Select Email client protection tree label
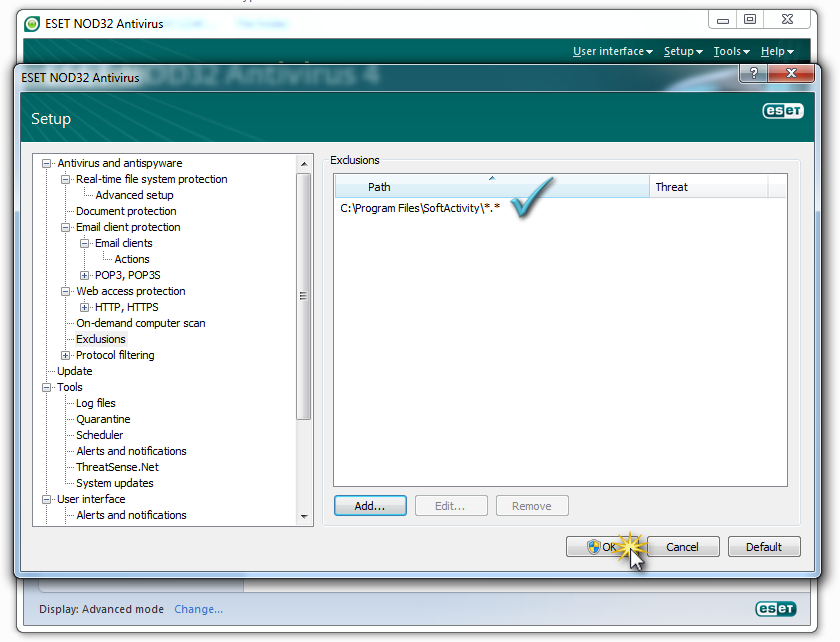Image resolution: width=840 pixels, height=642 pixels. (x=128, y=227)
